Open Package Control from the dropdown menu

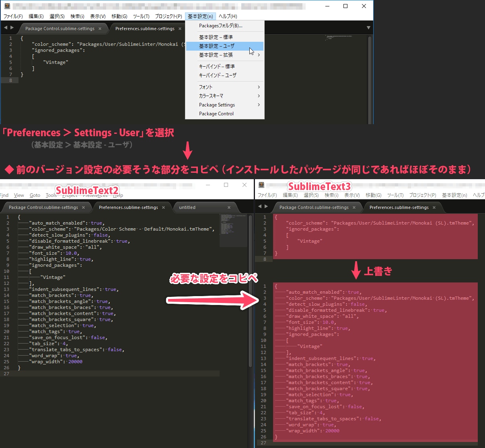tap(225, 114)
